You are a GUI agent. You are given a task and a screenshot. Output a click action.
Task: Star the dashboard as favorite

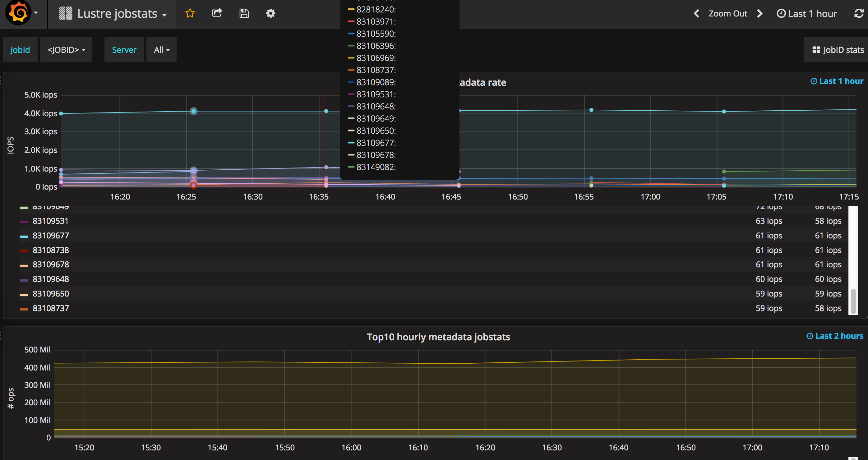point(190,13)
